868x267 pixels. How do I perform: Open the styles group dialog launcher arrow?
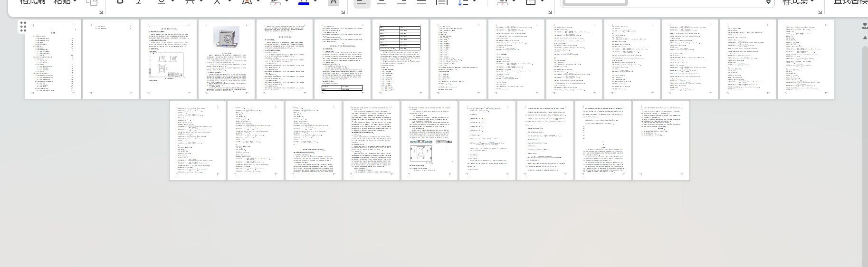tap(820, 12)
